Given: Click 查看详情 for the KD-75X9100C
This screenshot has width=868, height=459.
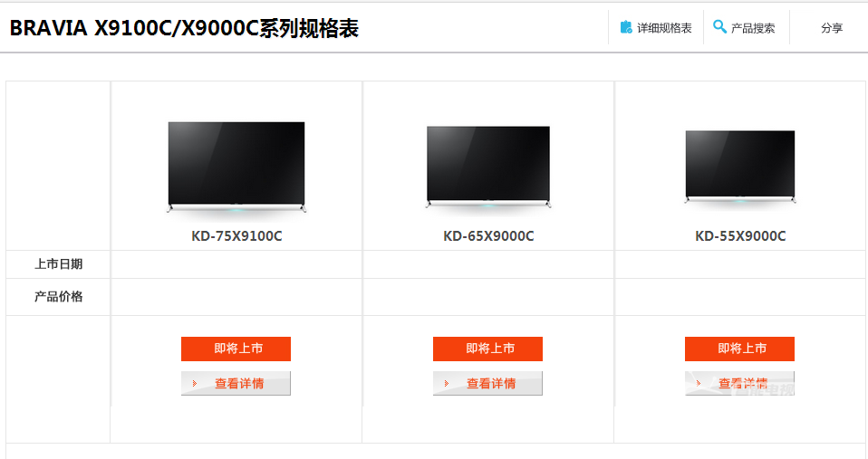Looking at the screenshot, I should click(236, 383).
